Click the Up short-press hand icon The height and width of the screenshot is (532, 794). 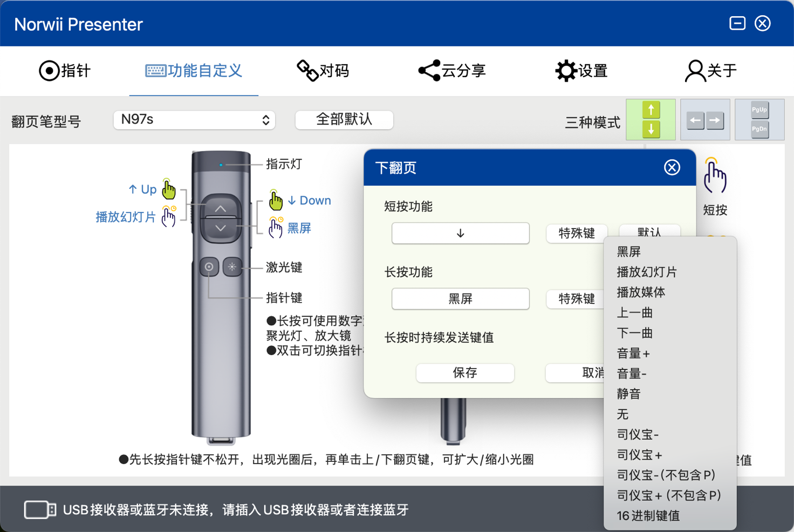(x=169, y=189)
